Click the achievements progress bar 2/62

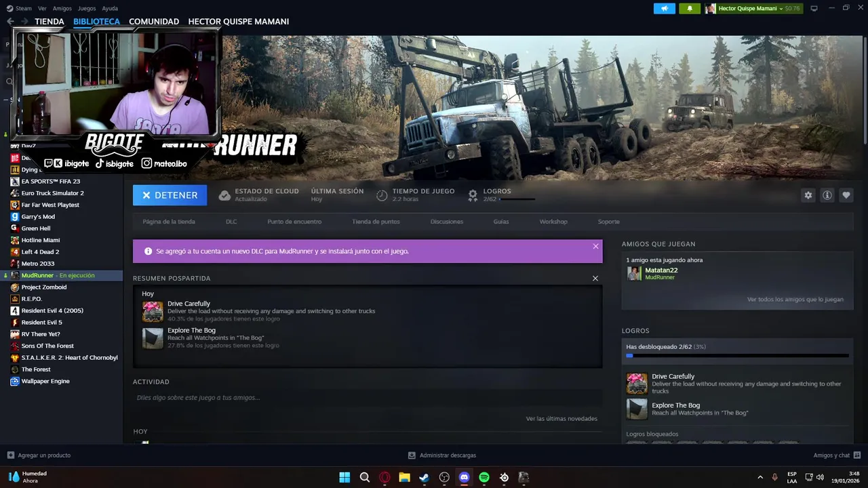pyautogui.click(x=737, y=355)
